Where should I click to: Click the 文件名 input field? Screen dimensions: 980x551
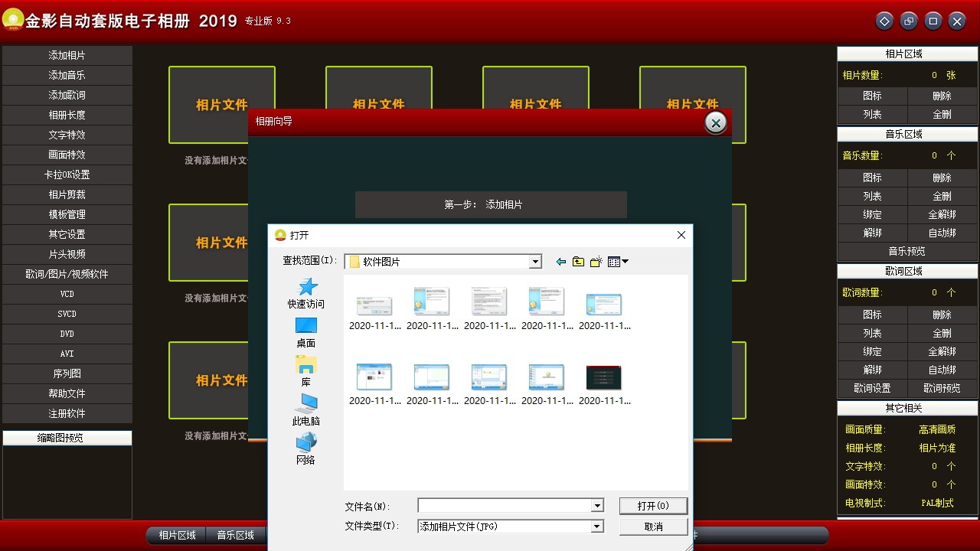point(505,506)
